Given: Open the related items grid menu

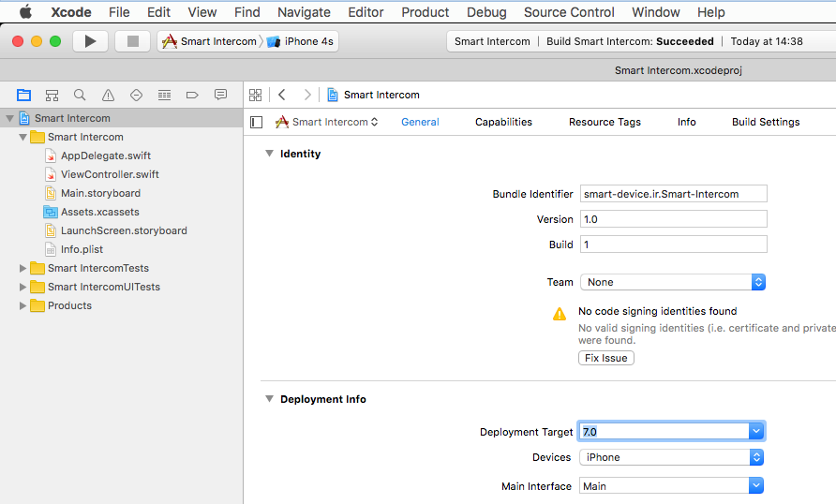Looking at the screenshot, I should click(255, 95).
